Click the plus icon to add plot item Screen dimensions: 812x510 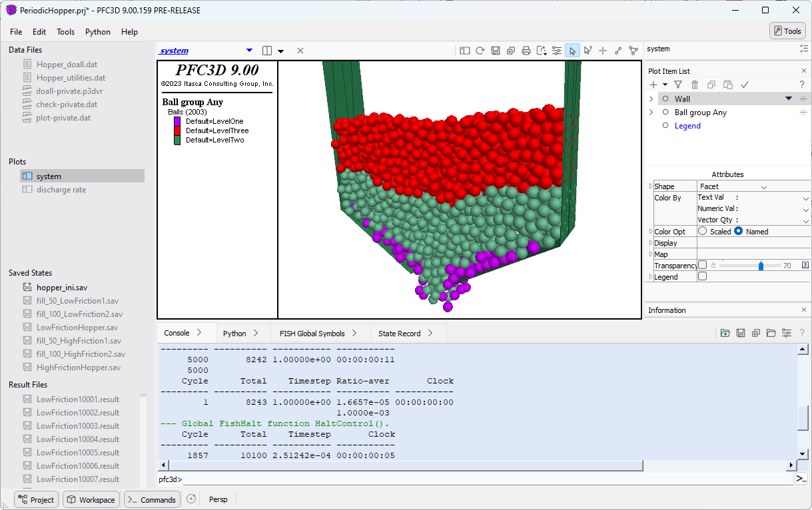pos(653,85)
